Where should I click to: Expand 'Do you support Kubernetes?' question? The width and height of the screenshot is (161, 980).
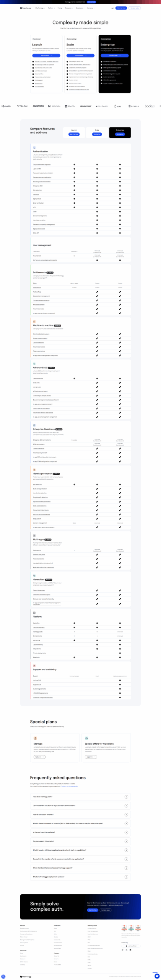point(80,841)
